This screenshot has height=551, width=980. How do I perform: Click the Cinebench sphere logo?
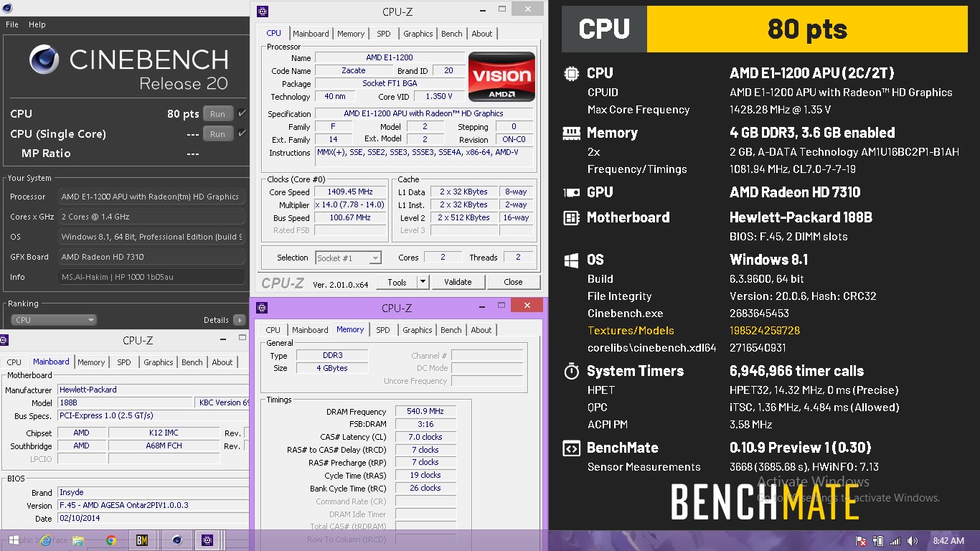tap(44, 60)
